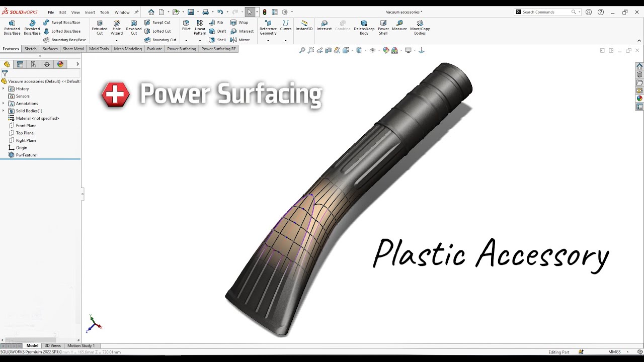Open the Motion Study 1 tab
Viewport: 644px width, 362px height.
click(x=81, y=345)
